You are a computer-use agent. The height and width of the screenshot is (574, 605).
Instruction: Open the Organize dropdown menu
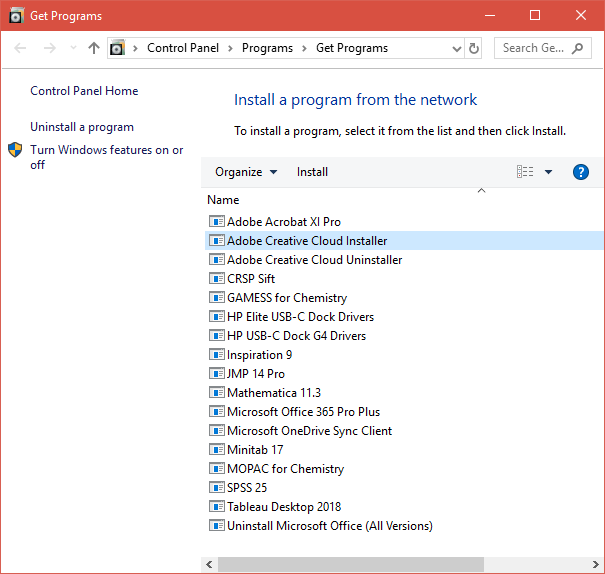pos(246,172)
